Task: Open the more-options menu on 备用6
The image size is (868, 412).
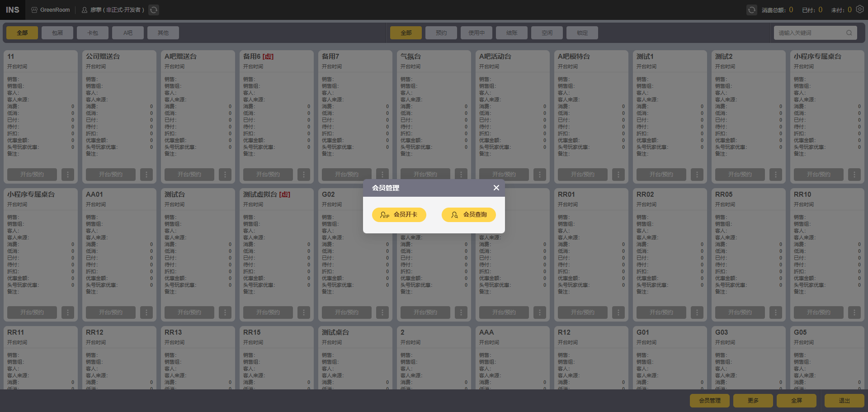Action: tap(304, 174)
